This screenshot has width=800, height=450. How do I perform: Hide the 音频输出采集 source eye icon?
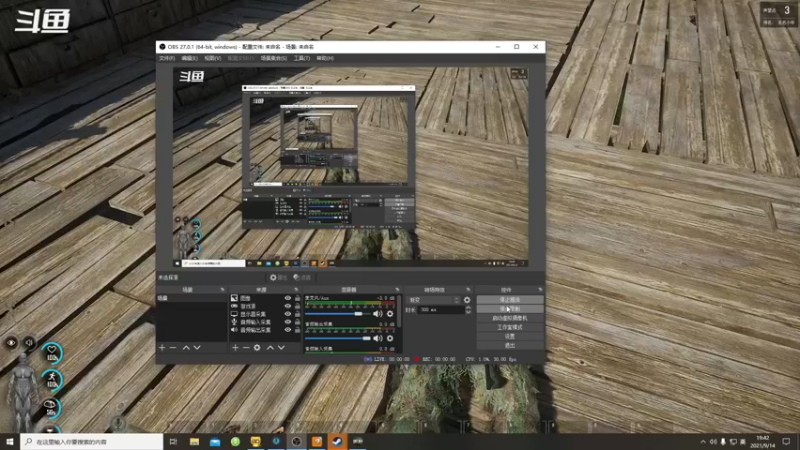[x=288, y=330]
